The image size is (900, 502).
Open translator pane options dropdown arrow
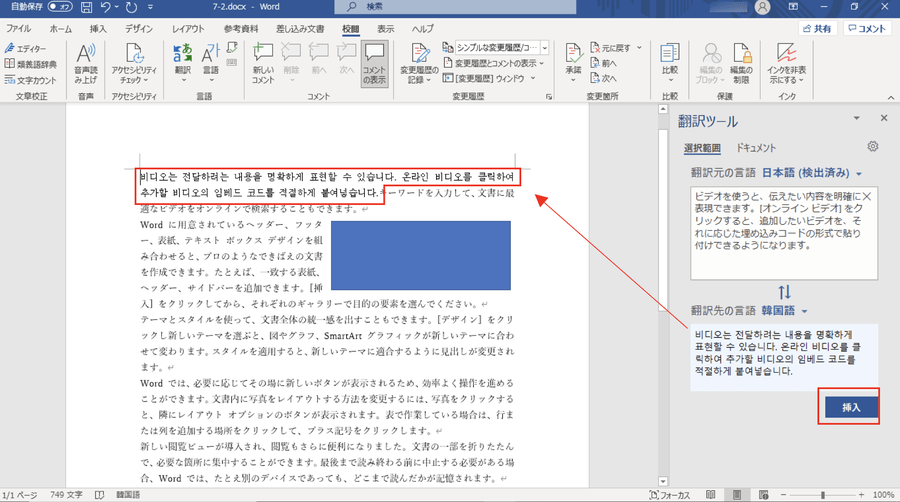pos(856,118)
